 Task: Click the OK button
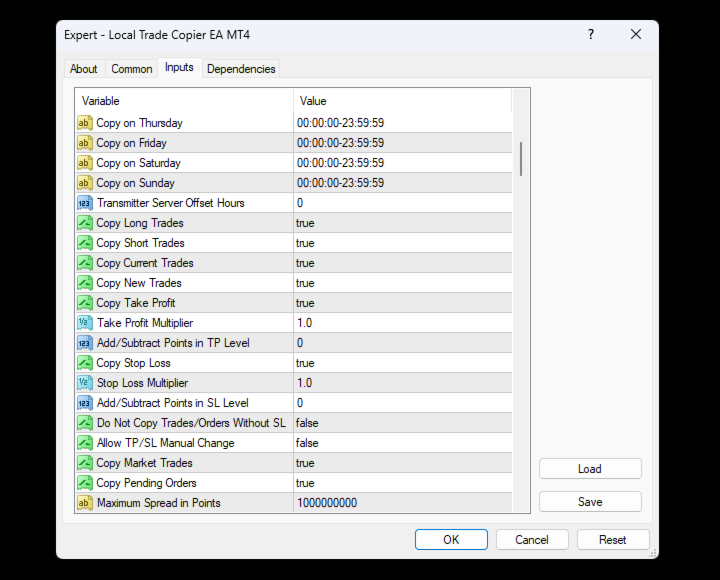point(451,540)
